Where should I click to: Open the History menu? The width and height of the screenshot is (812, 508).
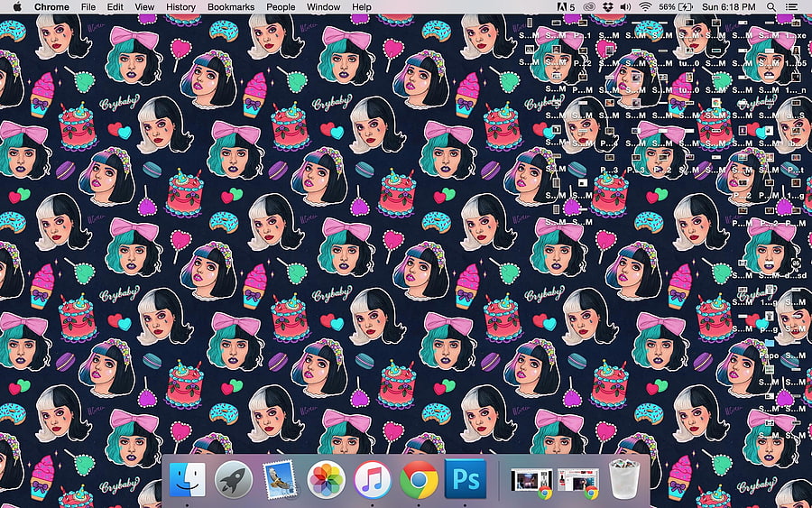pyautogui.click(x=180, y=6)
